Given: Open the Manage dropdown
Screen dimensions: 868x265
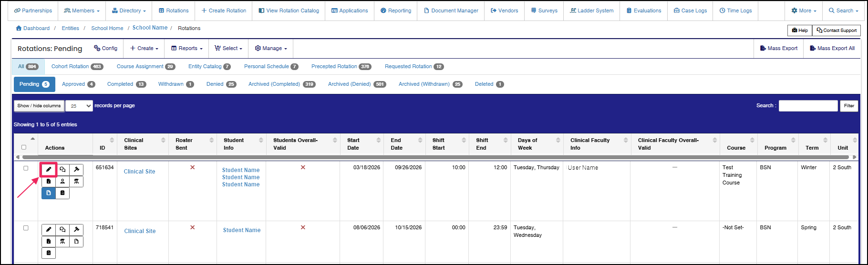Looking at the screenshot, I should pyautogui.click(x=271, y=48).
